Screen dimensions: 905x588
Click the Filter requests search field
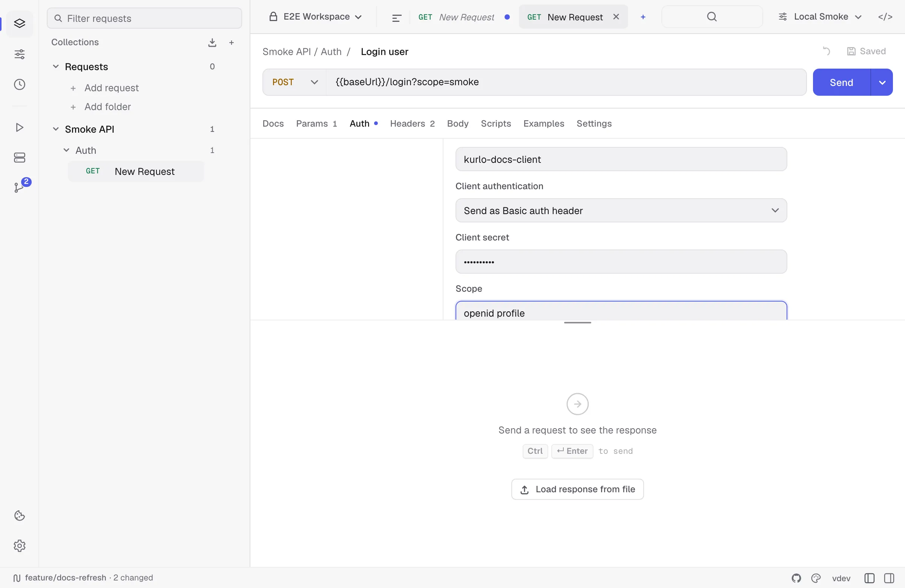pyautogui.click(x=144, y=18)
